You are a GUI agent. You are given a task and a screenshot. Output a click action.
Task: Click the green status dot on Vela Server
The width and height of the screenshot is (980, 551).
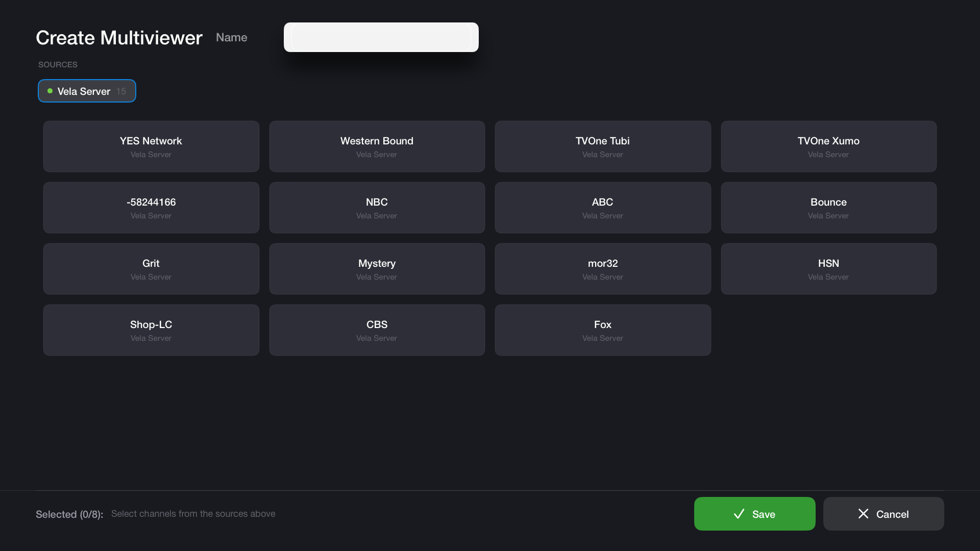(50, 91)
